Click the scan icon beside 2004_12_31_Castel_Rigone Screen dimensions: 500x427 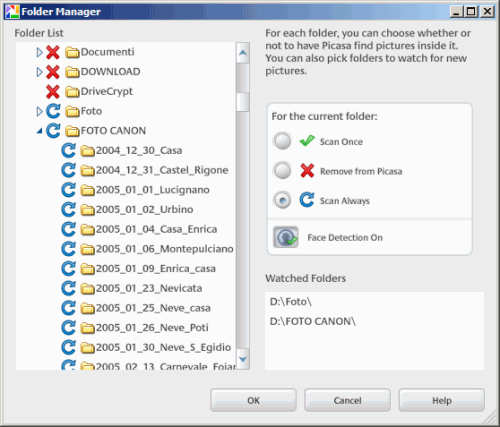click(69, 170)
